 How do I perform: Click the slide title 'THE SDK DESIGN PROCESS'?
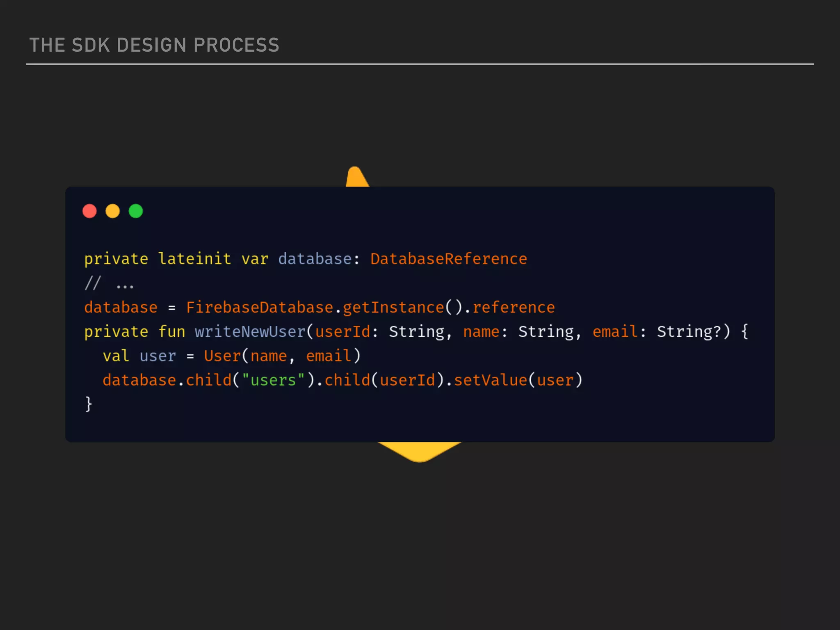tap(154, 45)
